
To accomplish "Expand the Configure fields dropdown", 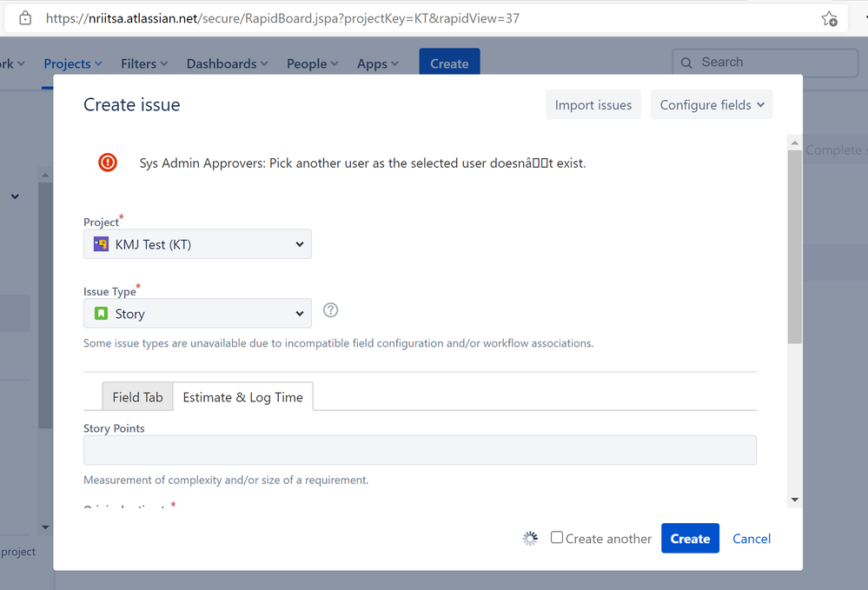I will point(712,104).
